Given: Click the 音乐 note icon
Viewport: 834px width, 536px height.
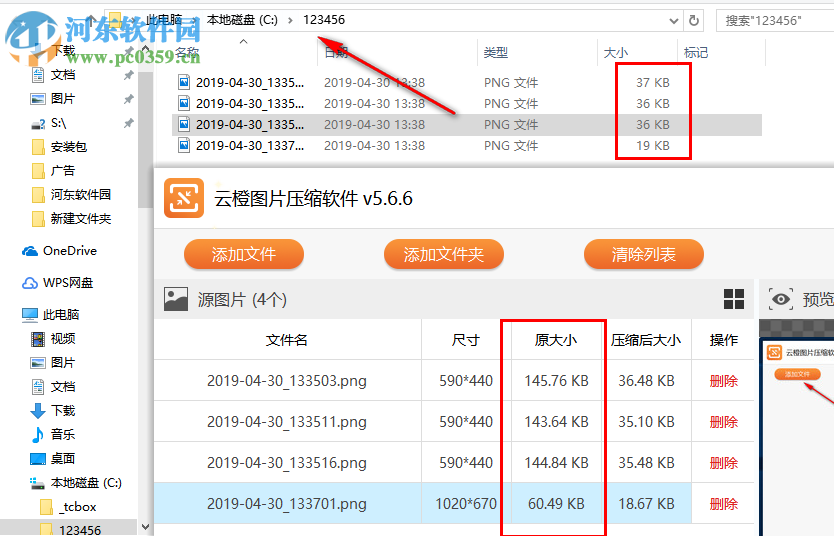Looking at the screenshot, I should 38,434.
